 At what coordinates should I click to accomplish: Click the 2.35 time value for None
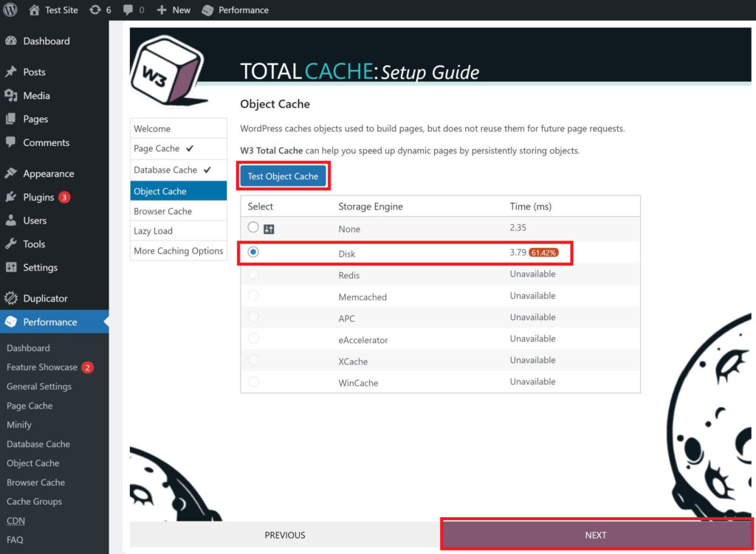coord(518,227)
